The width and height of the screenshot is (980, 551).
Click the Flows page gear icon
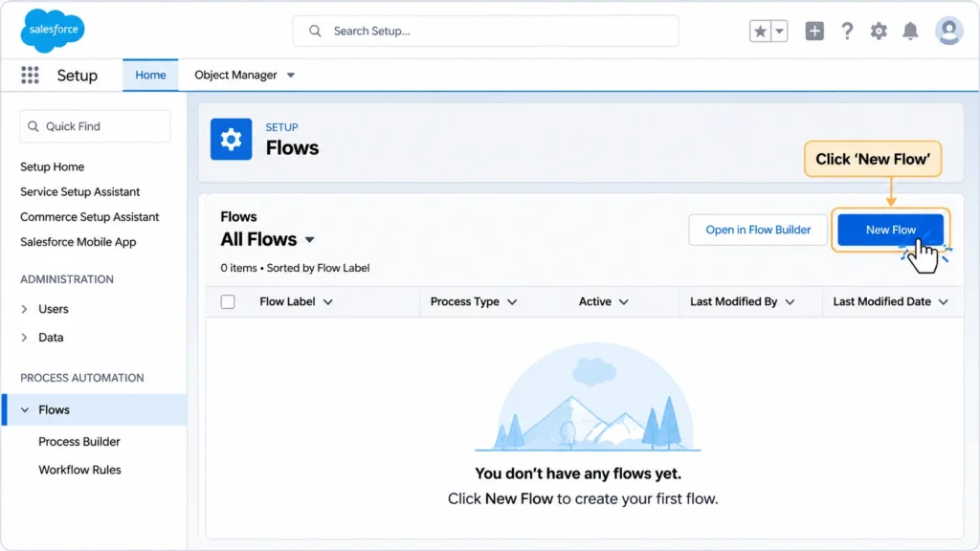pos(232,140)
